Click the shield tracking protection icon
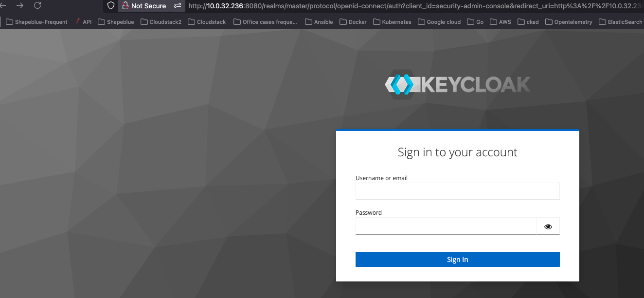 tap(111, 6)
